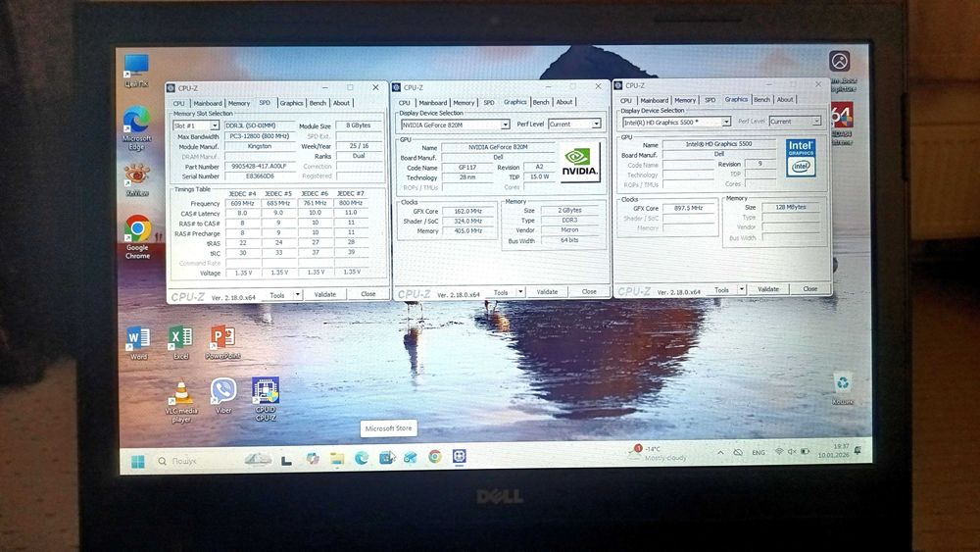
Task: Open the XnView desktop shortcut
Action: (137, 179)
